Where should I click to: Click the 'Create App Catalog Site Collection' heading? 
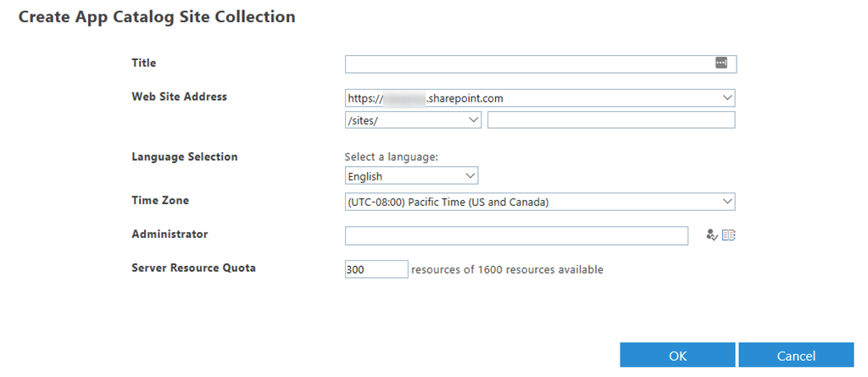pyautogui.click(x=157, y=17)
